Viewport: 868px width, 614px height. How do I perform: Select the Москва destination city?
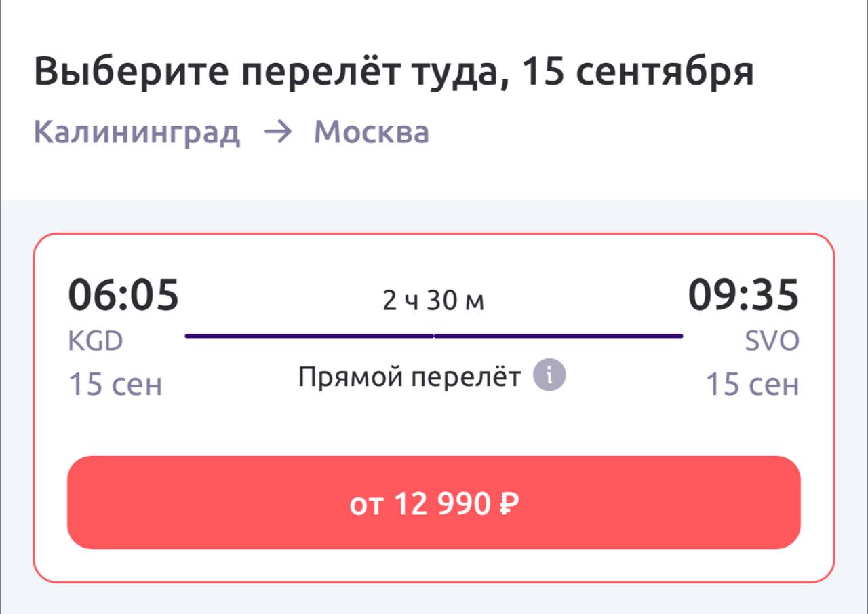coord(371,132)
